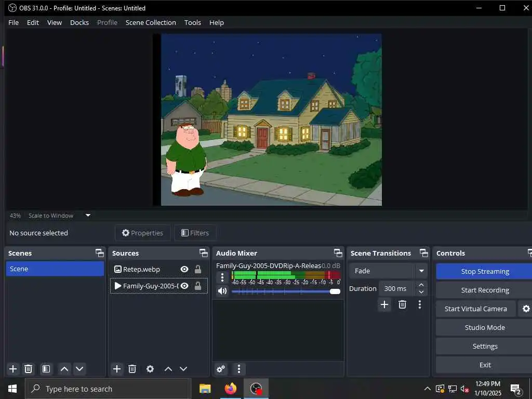Hide the Family-Guy-2005 media source
This screenshot has height=399, width=532.
click(x=184, y=286)
